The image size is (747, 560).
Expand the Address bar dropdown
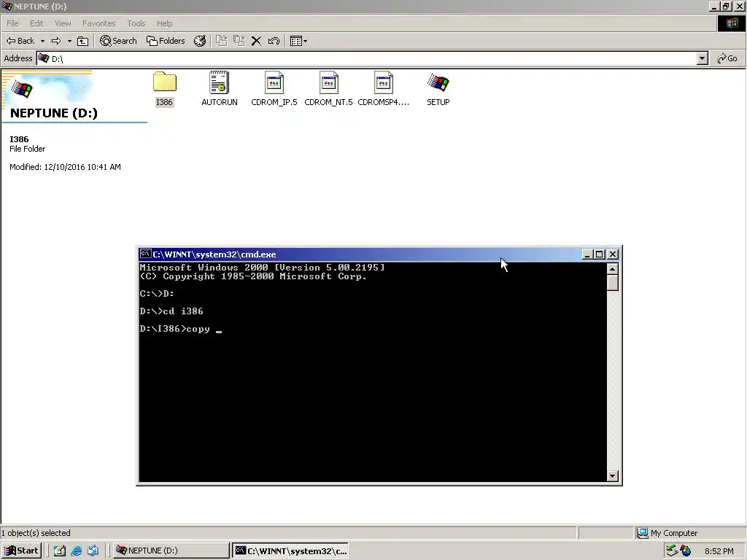(703, 58)
